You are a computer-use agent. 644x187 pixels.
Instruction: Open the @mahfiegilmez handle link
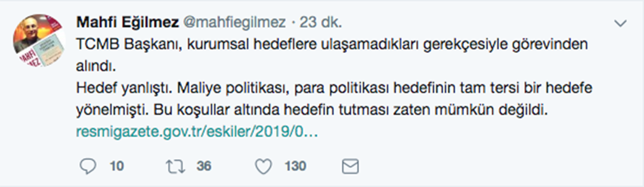click(235, 22)
